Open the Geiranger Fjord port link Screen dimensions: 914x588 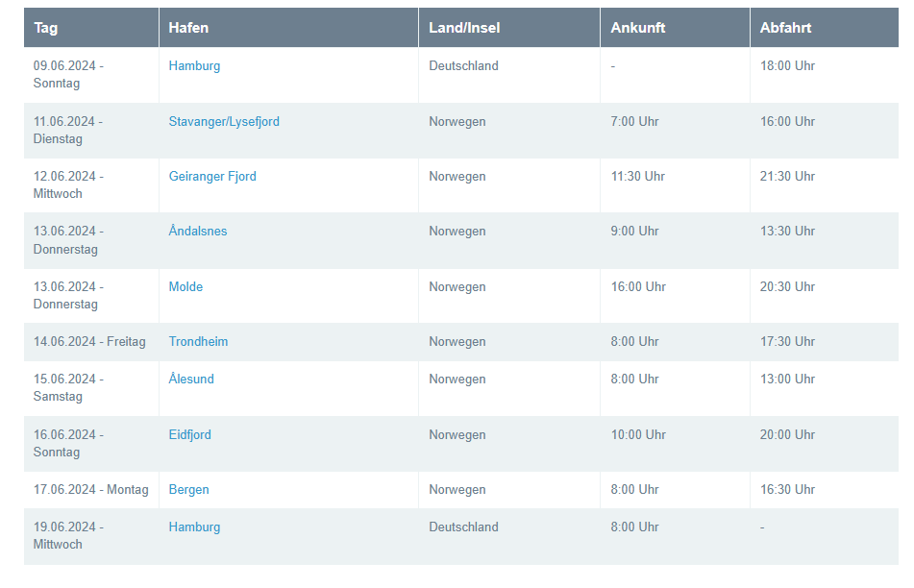point(212,177)
